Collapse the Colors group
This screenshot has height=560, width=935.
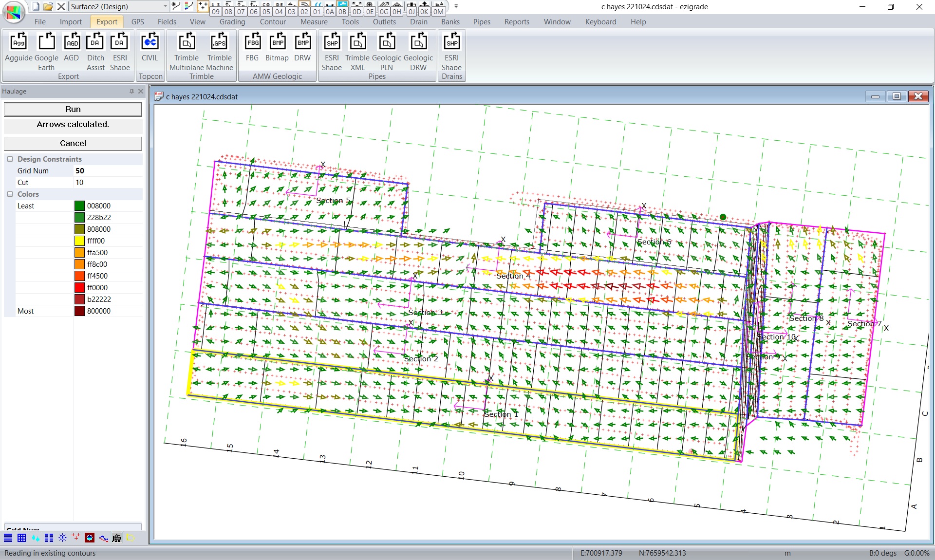tap(10, 194)
